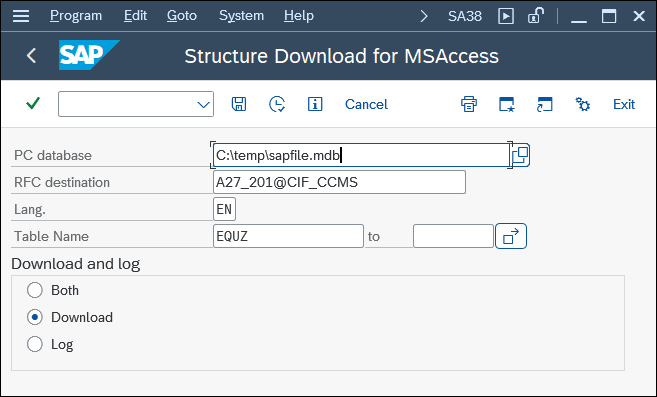Choose the Log radio option

coord(35,344)
